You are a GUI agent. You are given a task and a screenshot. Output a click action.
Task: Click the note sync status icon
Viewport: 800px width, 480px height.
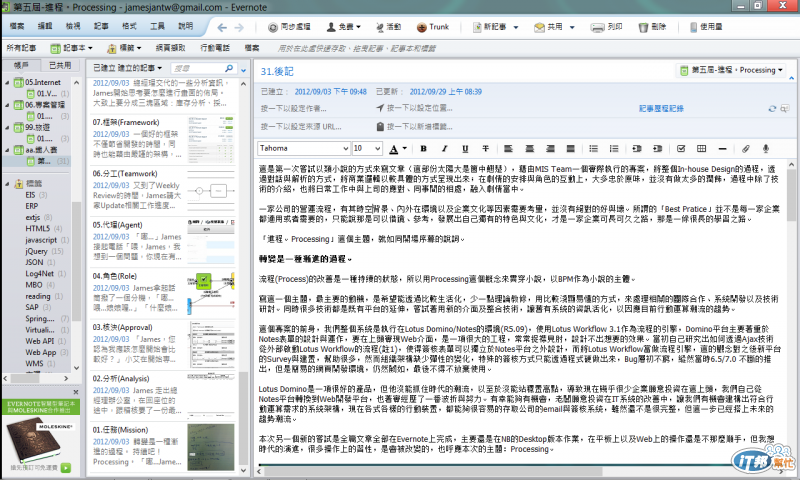pyautogui.click(x=772, y=109)
